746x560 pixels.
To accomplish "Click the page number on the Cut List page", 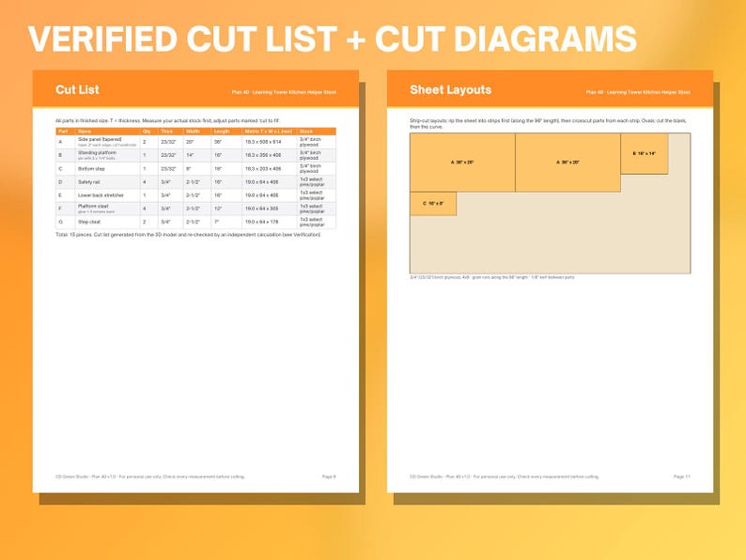I will click(x=329, y=476).
